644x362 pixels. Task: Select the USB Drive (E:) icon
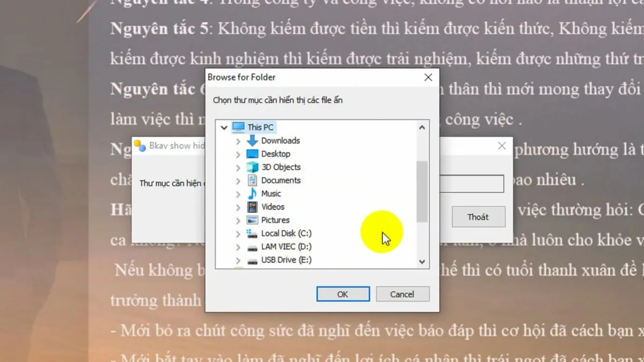tap(252, 260)
